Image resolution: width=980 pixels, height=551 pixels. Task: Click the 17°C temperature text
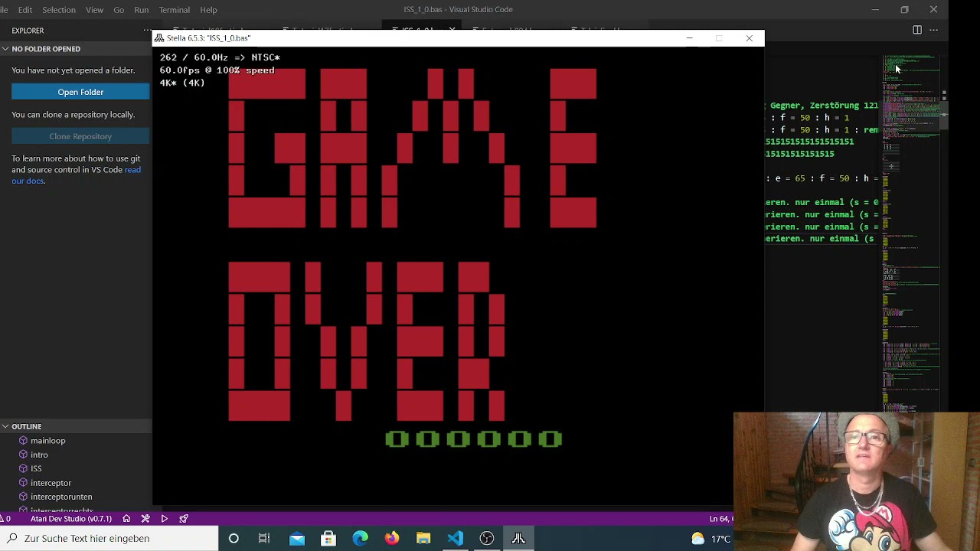click(721, 539)
